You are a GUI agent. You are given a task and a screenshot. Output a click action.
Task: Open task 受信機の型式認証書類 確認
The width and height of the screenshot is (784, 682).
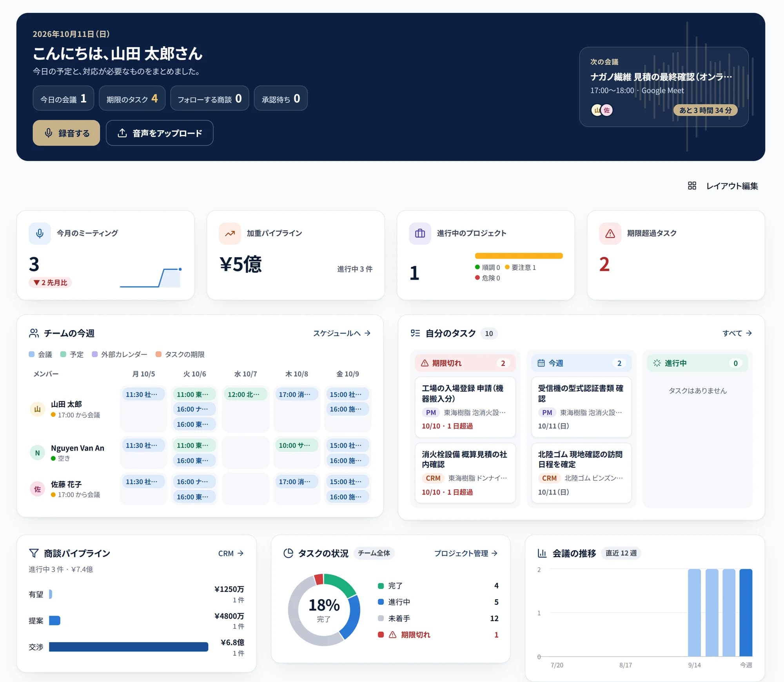point(581,407)
